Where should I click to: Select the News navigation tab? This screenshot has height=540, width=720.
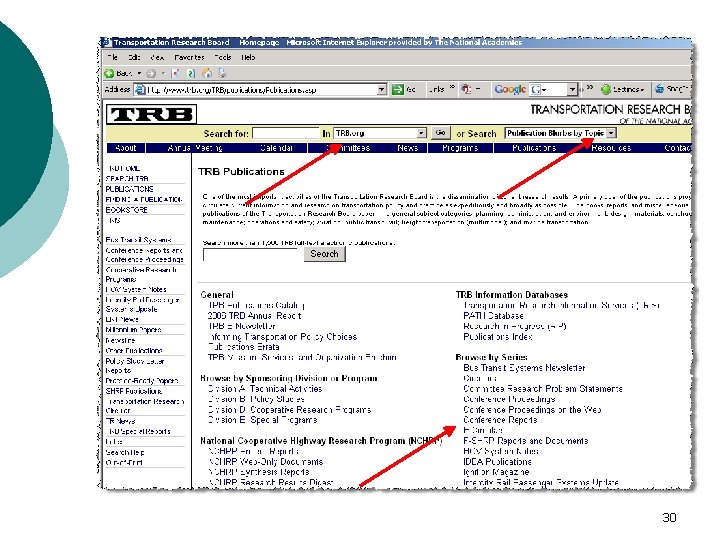(407, 148)
